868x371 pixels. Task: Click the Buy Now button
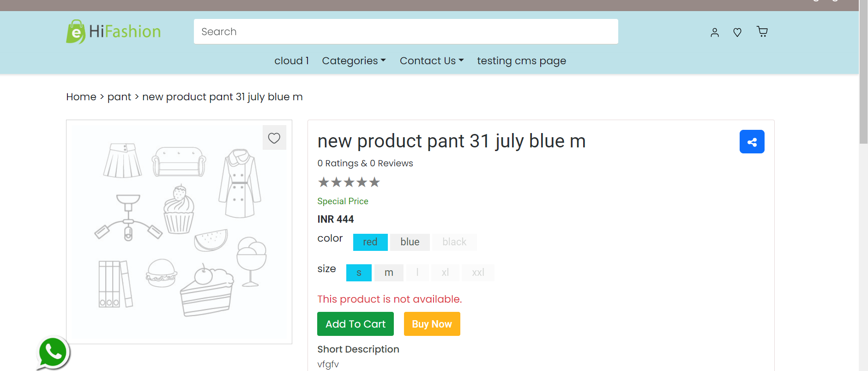[432, 324]
